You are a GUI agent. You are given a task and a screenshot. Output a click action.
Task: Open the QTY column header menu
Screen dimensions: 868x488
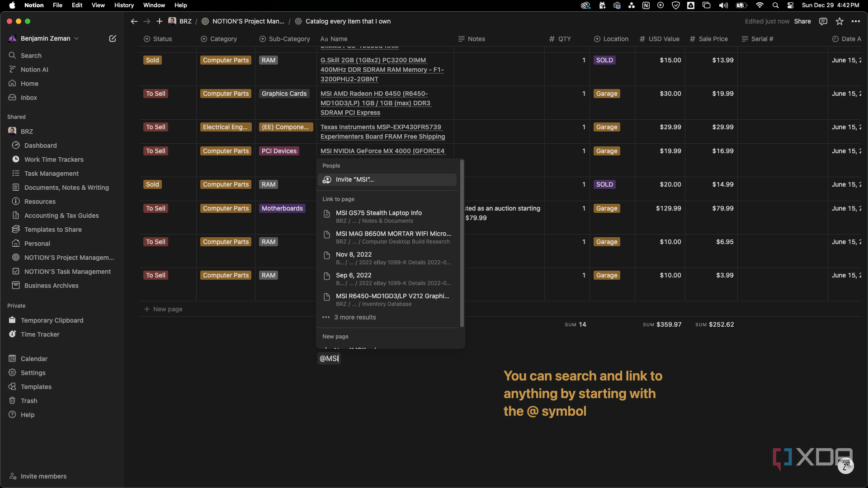coord(560,39)
